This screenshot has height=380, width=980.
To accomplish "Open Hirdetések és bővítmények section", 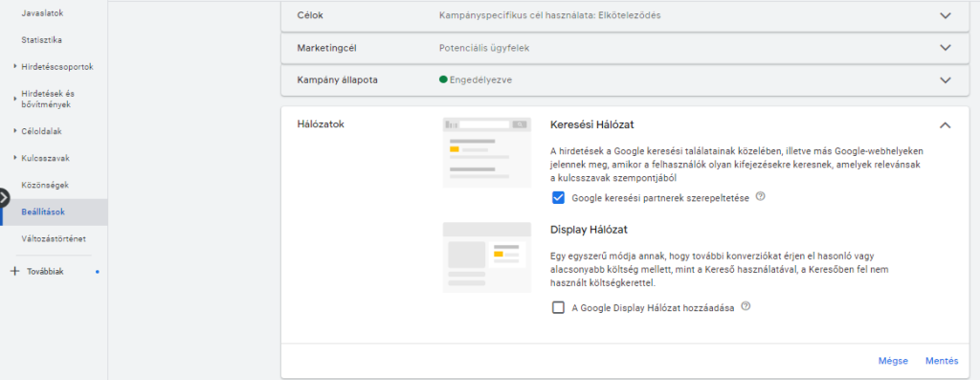I will (x=48, y=99).
